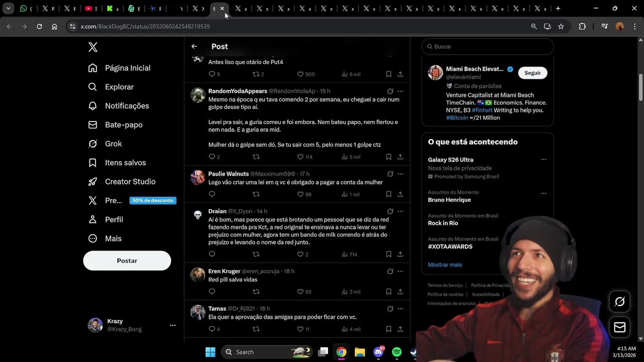
Task: Go back with the Post back arrow
Action: 194,46
